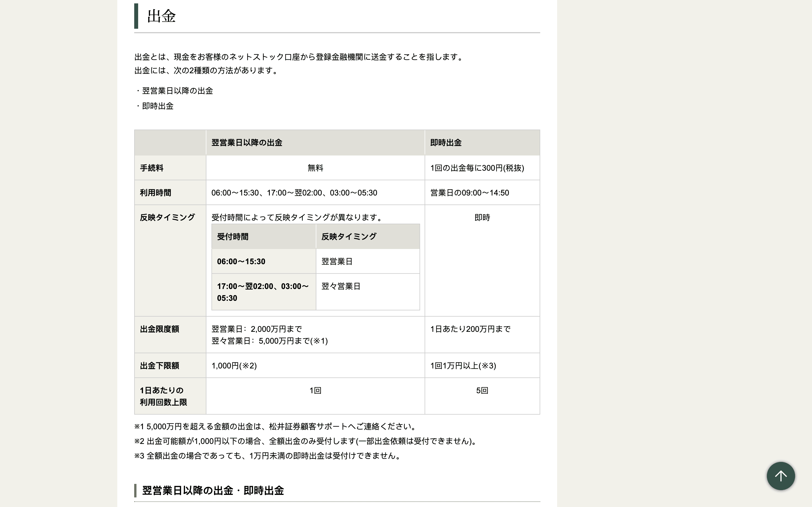Click the 1日あたりの利用回数上限 row label

tap(164, 396)
